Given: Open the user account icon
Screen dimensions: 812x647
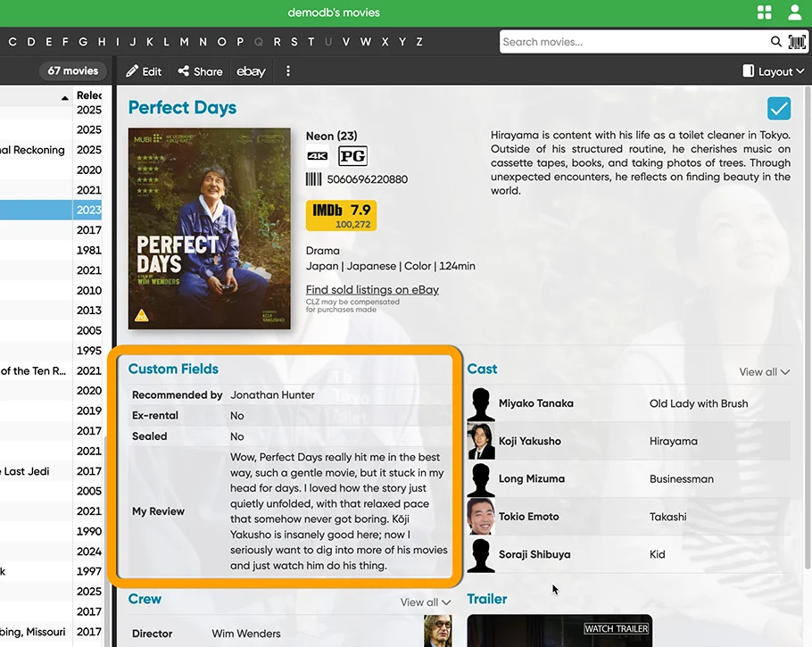Looking at the screenshot, I should click(794, 12).
